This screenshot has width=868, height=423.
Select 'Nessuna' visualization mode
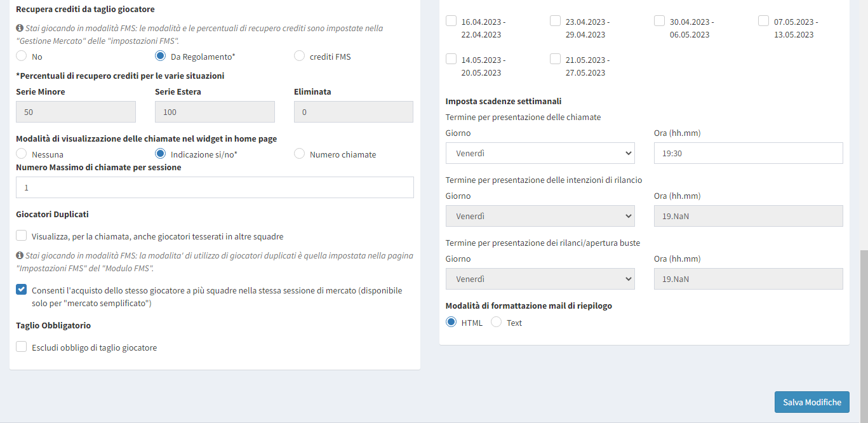pos(22,154)
